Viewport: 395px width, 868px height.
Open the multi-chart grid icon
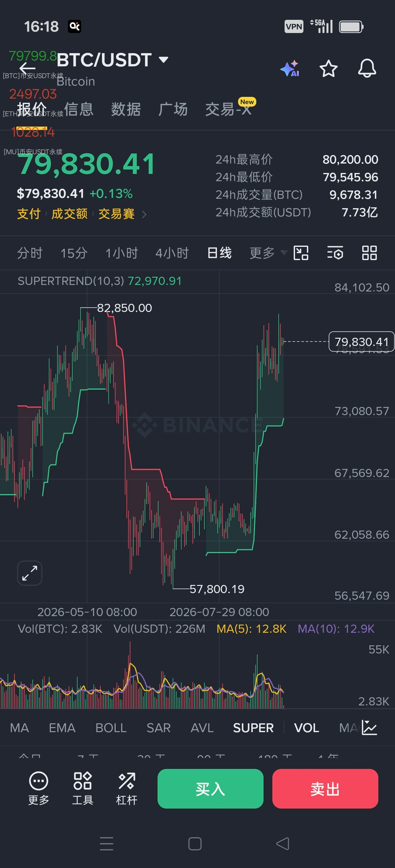coord(370,253)
